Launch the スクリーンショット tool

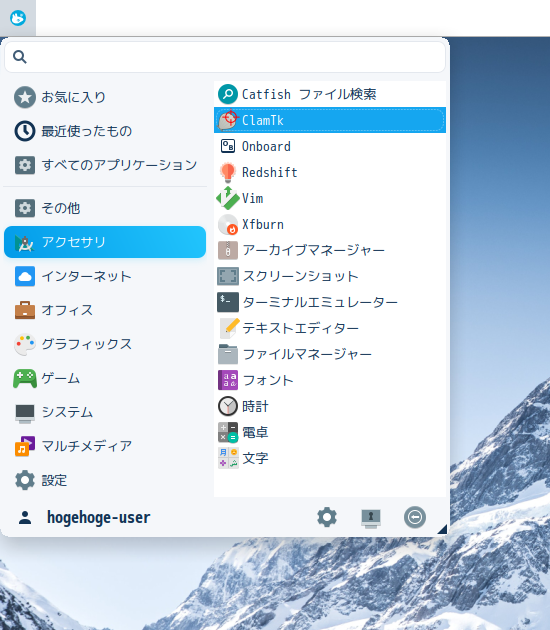coord(330,276)
